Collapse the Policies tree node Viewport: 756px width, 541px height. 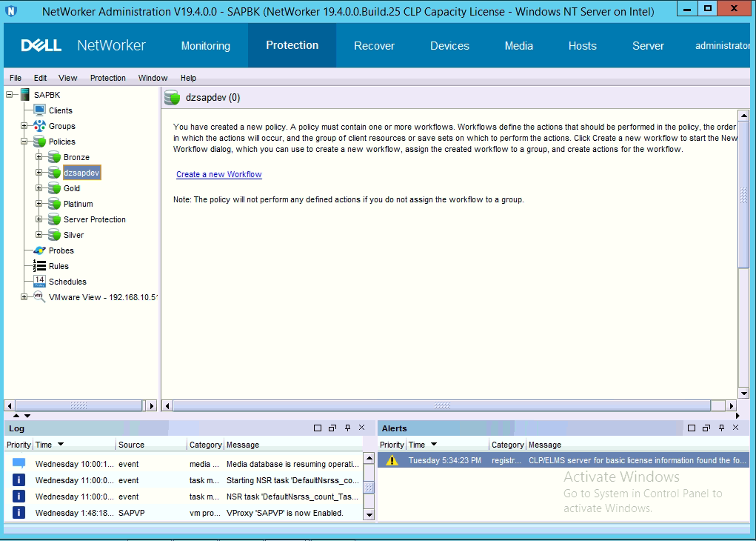pos(24,142)
